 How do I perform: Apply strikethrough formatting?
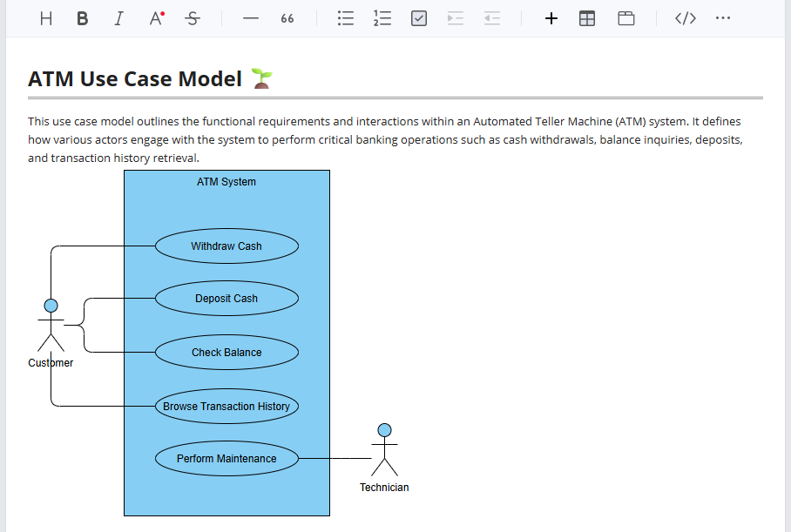[x=193, y=18]
